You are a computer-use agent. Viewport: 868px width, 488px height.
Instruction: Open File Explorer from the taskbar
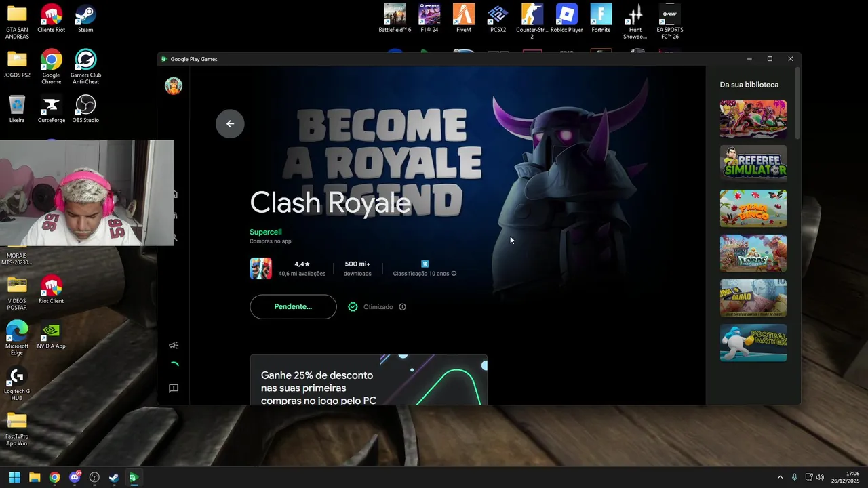pyautogui.click(x=35, y=477)
